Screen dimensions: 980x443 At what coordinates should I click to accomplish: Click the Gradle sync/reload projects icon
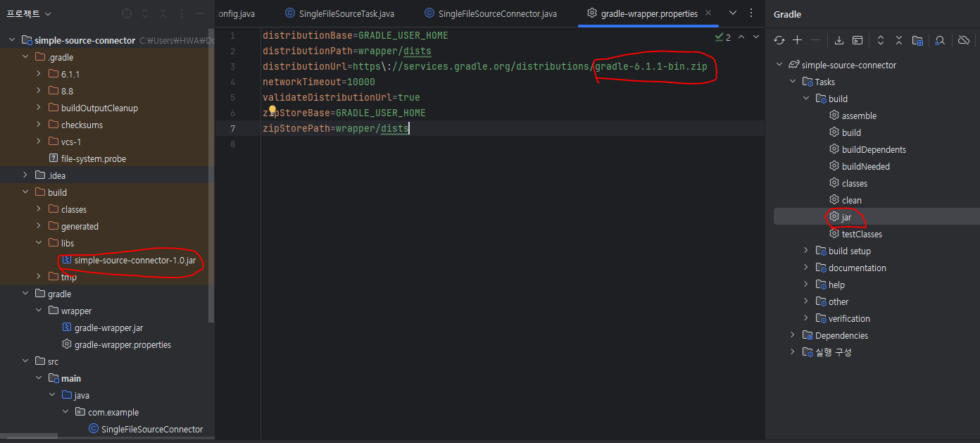[x=779, y=40]
